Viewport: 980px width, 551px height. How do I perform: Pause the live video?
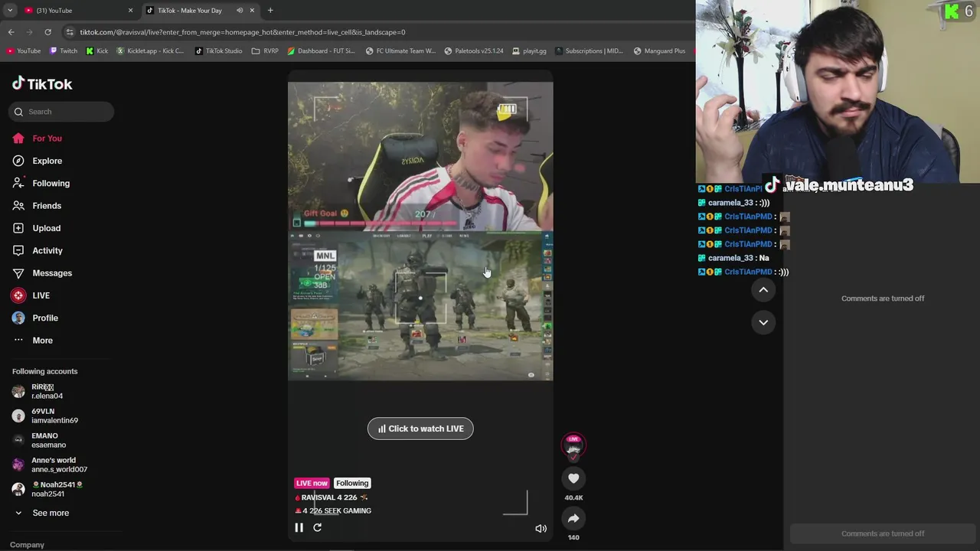tap(299, 527)
